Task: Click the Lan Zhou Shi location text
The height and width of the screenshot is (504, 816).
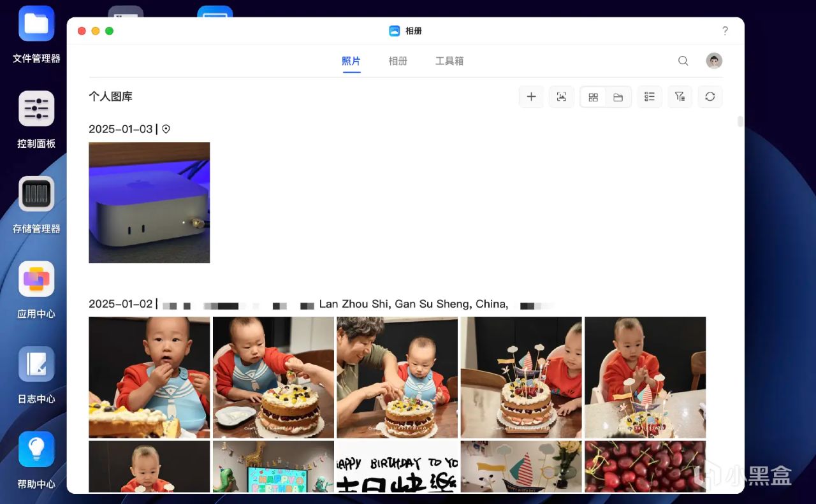Action: [414, 304]
